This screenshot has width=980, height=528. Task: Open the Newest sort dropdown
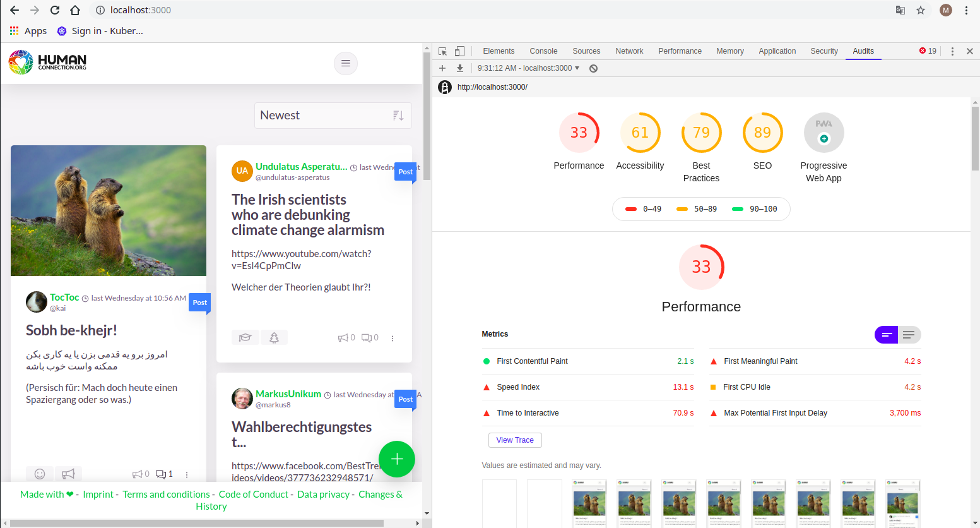point(333,116)
